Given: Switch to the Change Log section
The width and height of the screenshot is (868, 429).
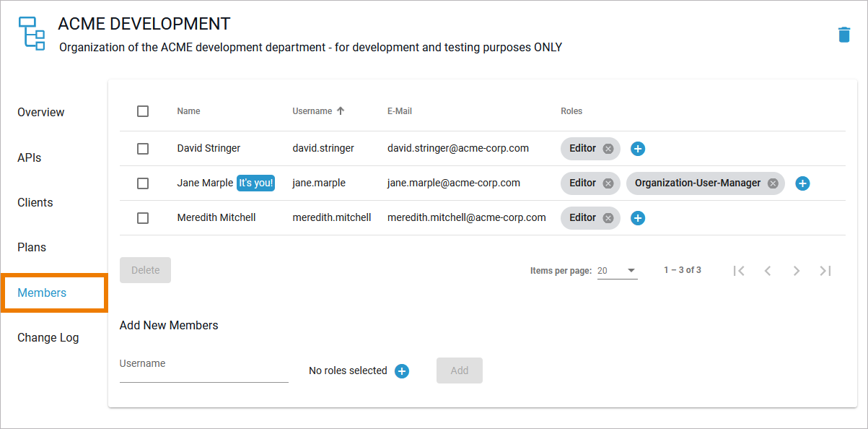Looking at the screenshot, I should 48,338.
